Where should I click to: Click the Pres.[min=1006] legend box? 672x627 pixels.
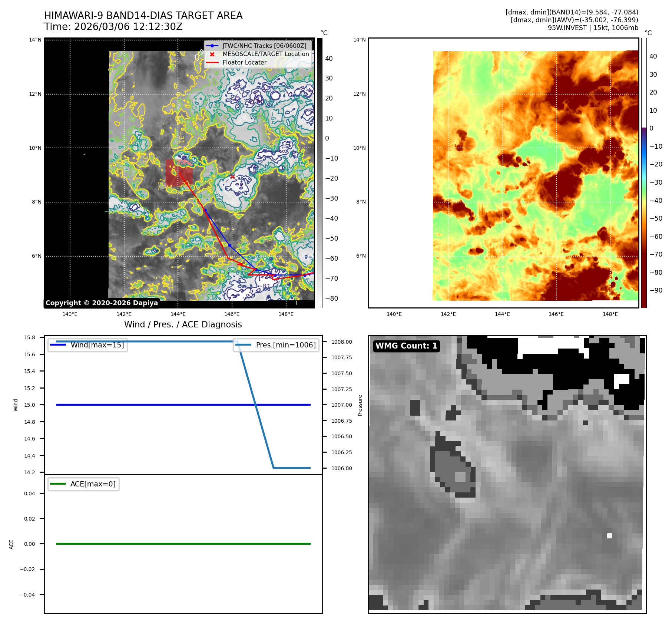[276, 345]
